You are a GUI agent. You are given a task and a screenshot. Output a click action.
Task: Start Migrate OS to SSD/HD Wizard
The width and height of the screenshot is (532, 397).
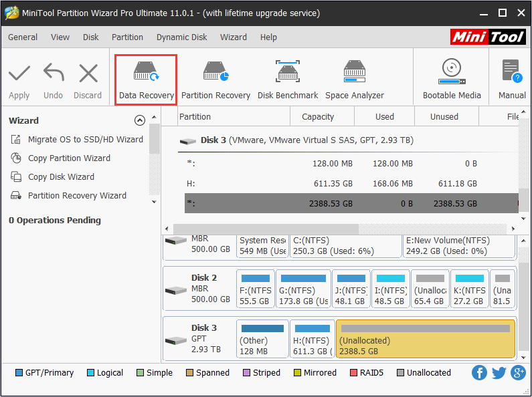(77, 139)
